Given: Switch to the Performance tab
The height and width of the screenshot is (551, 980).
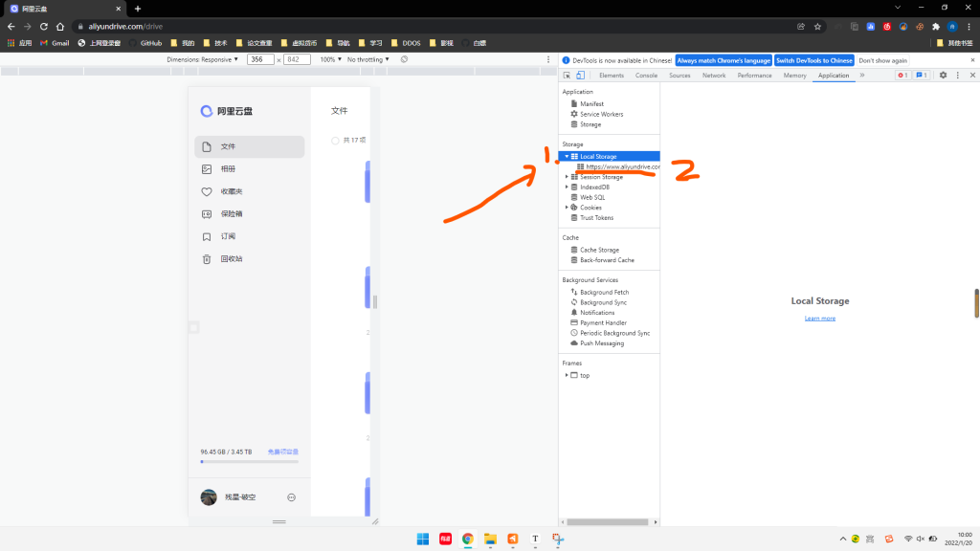Looking at the screenshot, I should coord(754,75).
